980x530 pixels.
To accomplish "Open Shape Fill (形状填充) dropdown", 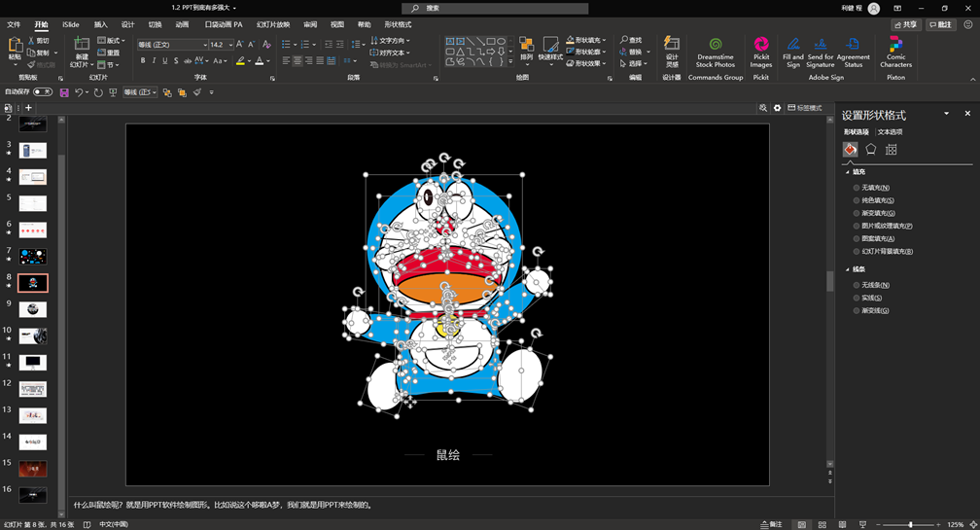I will click(586, 40).
